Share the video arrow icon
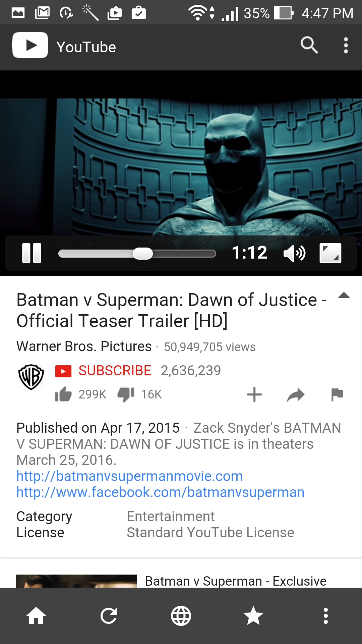Image resolution: width=362 pixels, height=644 pixels. click(296, 395)
